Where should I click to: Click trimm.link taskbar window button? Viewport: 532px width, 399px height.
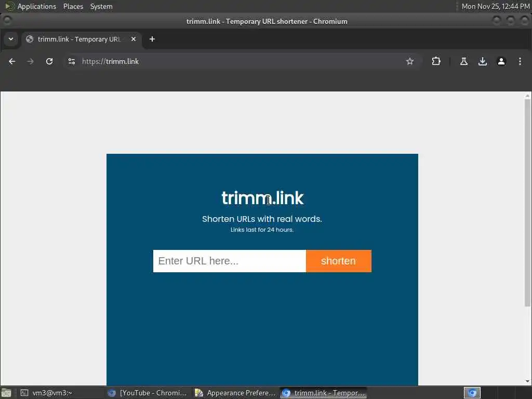point(324,393)
